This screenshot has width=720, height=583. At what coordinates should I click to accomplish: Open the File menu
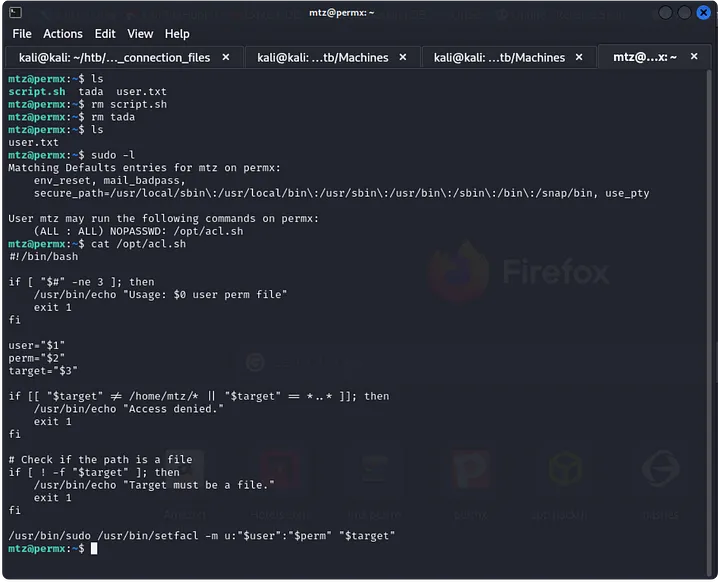coord(22,34)
